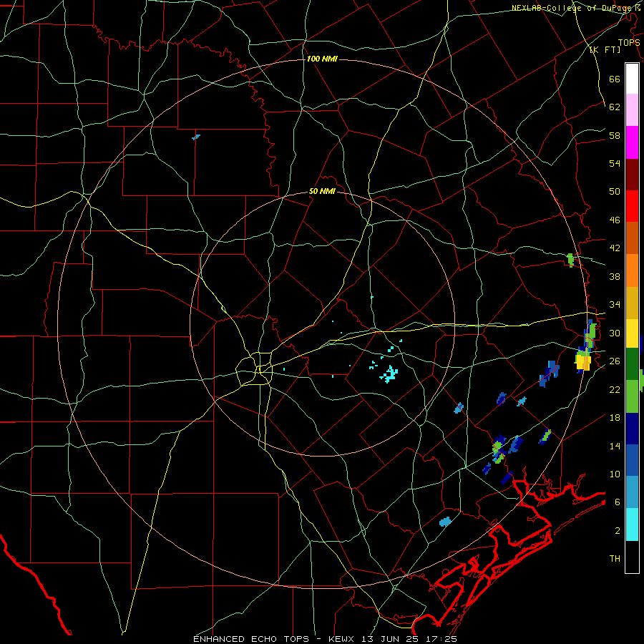This screenshot has height=644, width=644.
Task: Click the '18' legend value
Action: [x=615, y=418]
